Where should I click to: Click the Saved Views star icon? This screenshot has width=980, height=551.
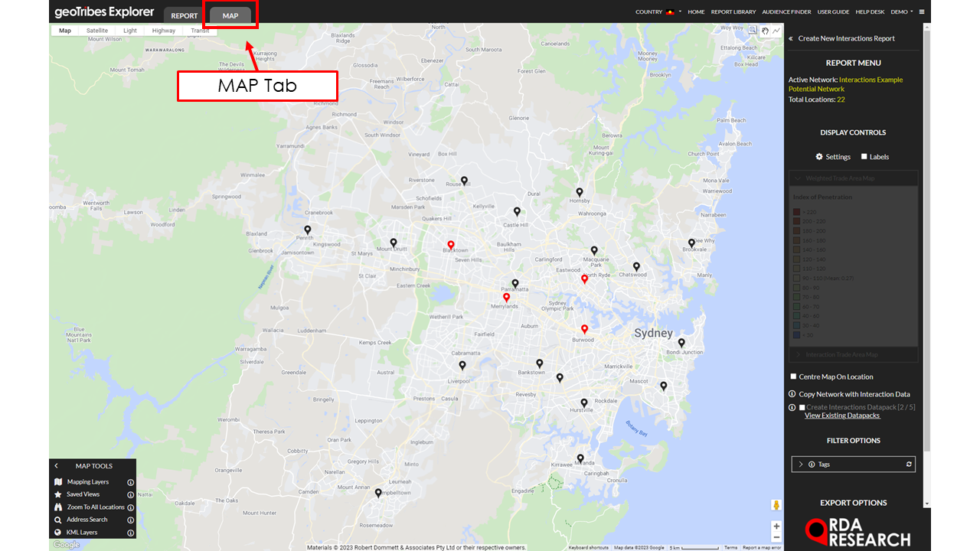58,494
